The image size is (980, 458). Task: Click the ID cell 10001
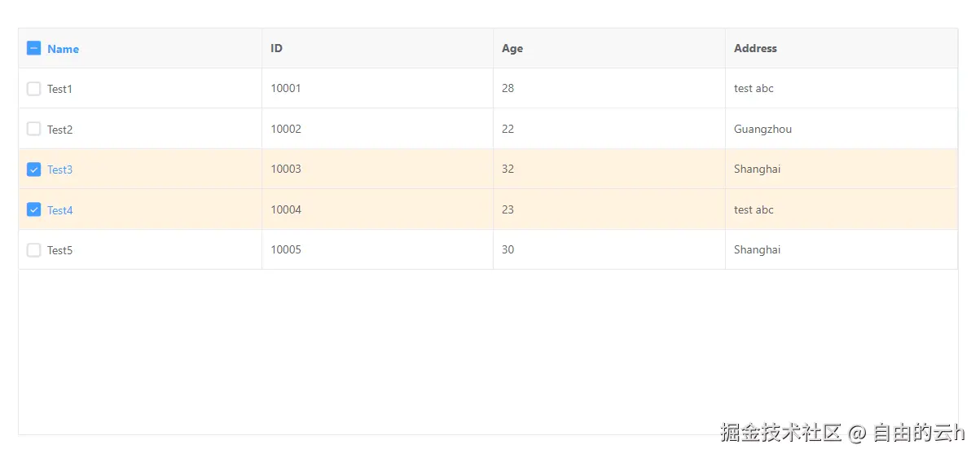tap(286, 89)
